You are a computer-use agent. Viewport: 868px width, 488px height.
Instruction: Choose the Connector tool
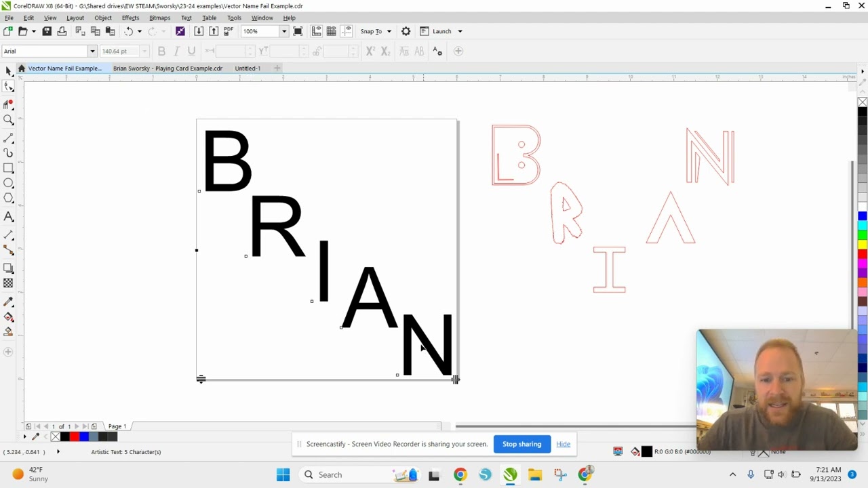click(8, 250)
